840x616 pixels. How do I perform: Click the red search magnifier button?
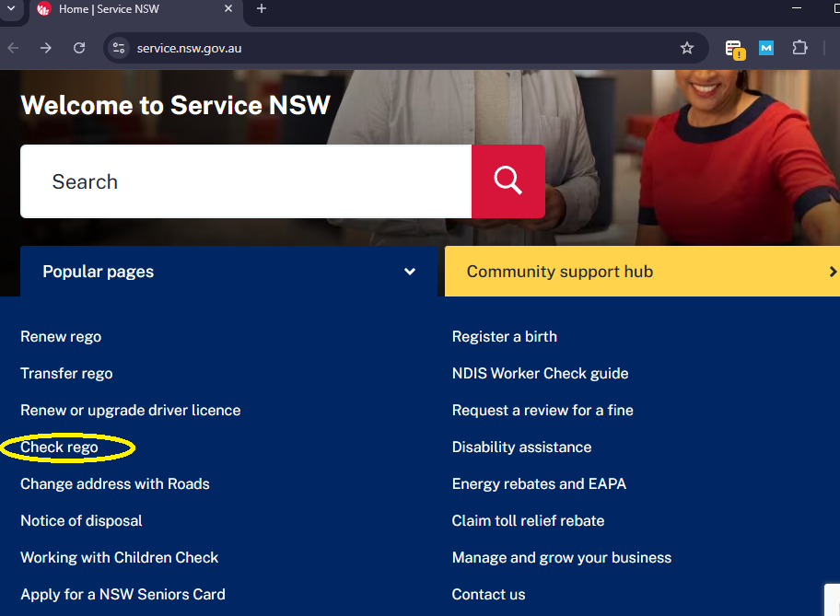tap(507, 181)
